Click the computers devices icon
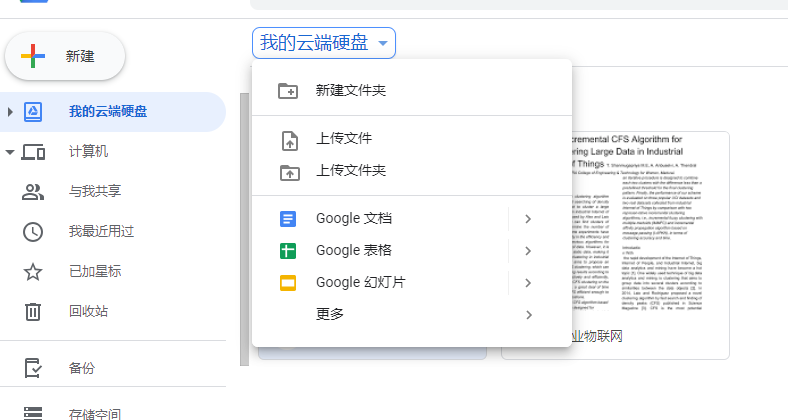 coord(33,152)
